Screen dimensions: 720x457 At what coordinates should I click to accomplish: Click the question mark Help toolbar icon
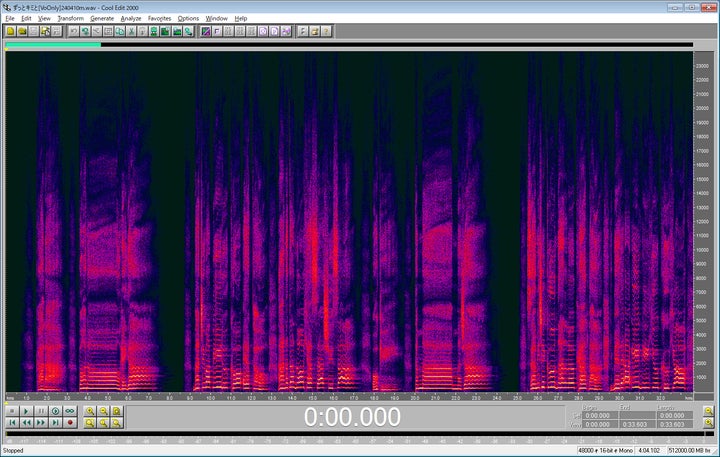pos(326,31)
